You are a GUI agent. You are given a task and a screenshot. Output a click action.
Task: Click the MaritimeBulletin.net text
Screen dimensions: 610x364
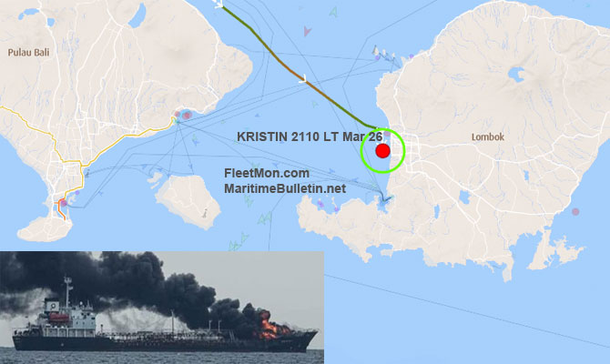click(285, 188)
